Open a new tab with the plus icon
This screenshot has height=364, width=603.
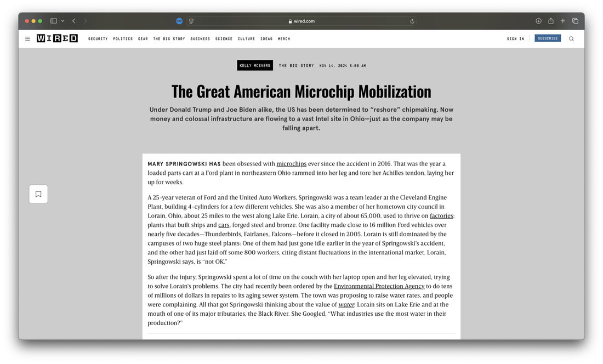(562, 21)
